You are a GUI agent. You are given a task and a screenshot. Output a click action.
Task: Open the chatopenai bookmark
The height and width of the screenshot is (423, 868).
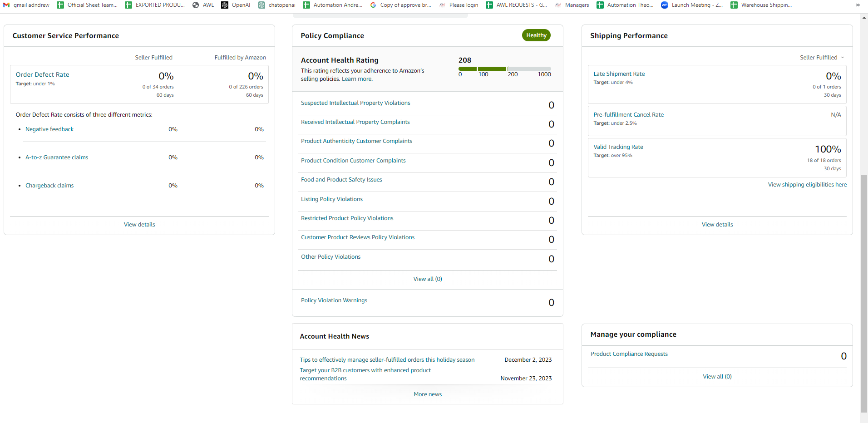[276, 5]
